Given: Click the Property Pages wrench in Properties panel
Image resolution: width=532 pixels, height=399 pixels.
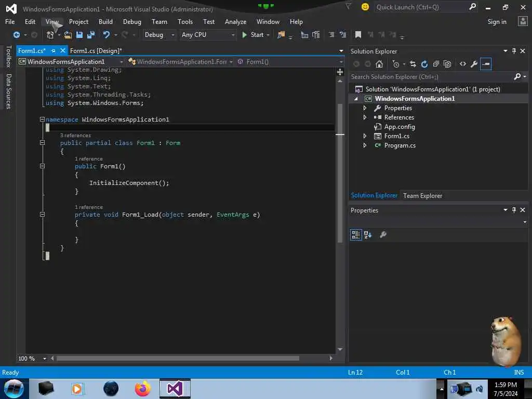Looking at the screenshot, I should [x=383, y=235].
